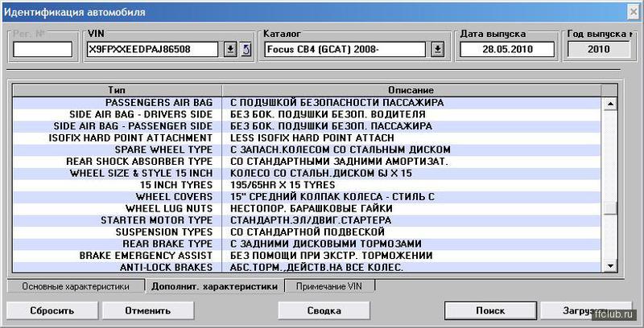The image size is (644, 328).
Task: Select the BRAKE EMERGENCY ASSIST row
Action: point(306,256)
